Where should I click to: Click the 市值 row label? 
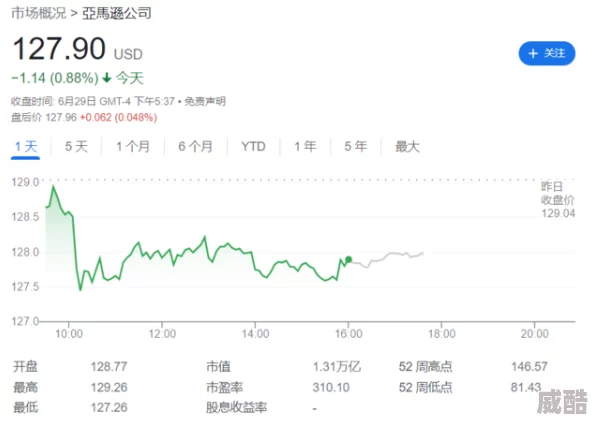pos(218,367)
